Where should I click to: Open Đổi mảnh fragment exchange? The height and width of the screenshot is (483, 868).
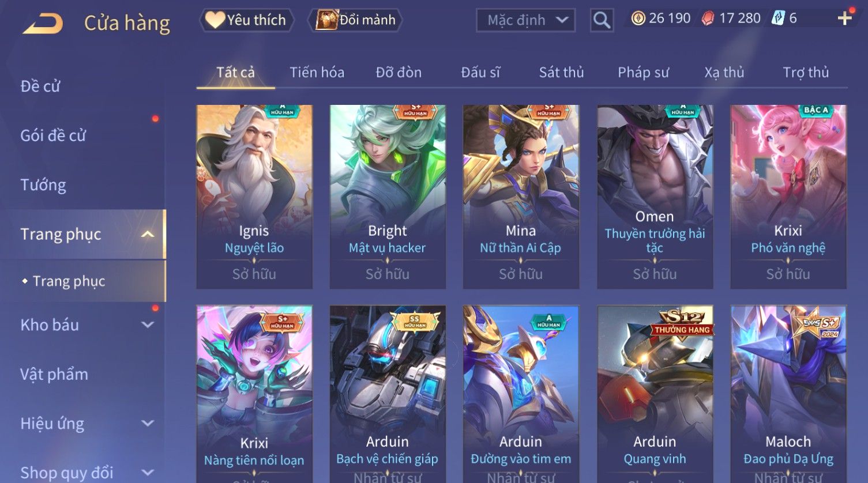click(355, 20)
